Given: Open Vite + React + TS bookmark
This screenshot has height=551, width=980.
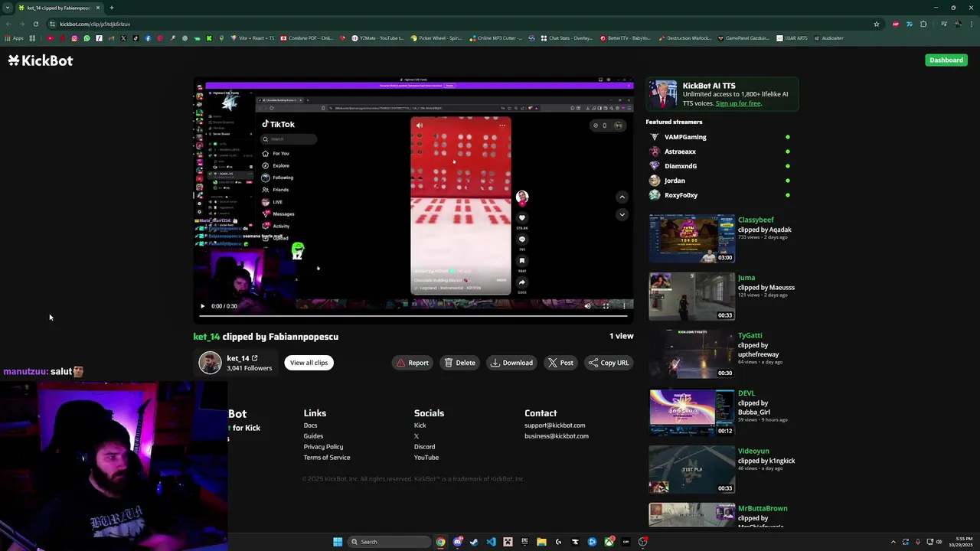Looking at the screenshot, I should point(251,38).
